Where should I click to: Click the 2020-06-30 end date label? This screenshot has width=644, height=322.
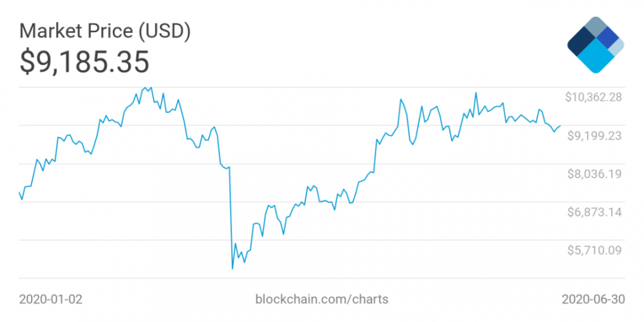click(x=593, y=299)
